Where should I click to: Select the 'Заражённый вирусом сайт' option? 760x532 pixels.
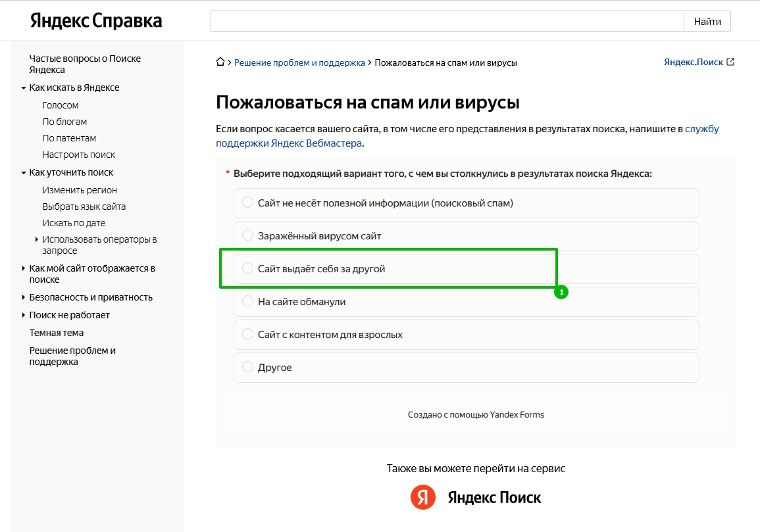click(248, 235)
